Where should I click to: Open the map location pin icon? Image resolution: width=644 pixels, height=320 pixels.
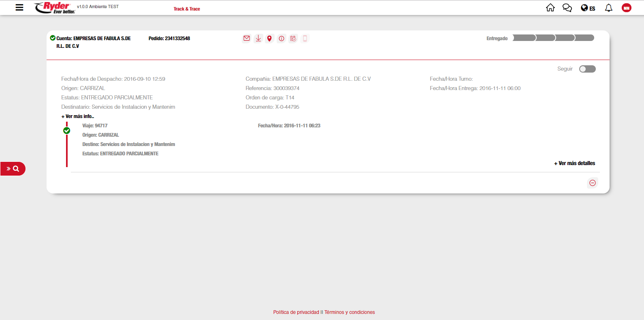269,39
